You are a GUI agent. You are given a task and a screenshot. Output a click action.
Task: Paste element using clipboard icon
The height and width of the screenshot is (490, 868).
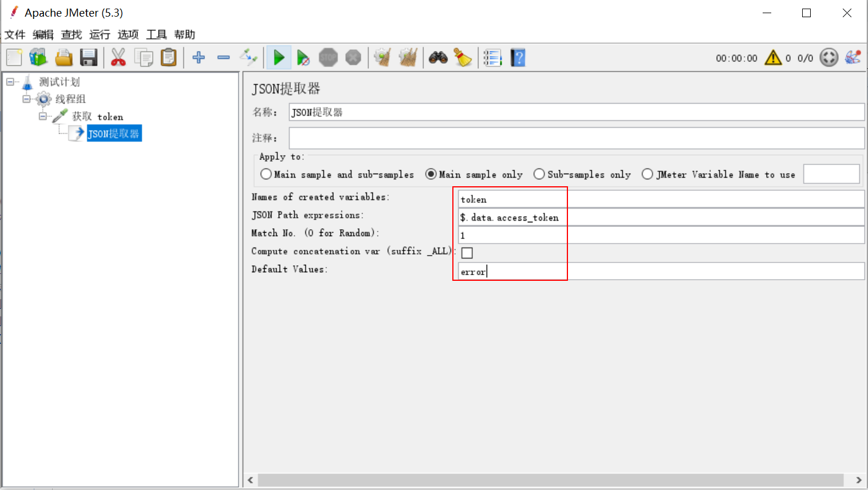(x=168, y=57)
